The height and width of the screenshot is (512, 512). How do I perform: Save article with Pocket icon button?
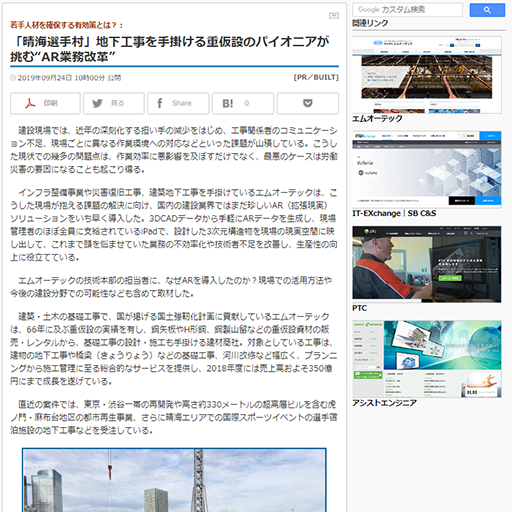(308, 103)
